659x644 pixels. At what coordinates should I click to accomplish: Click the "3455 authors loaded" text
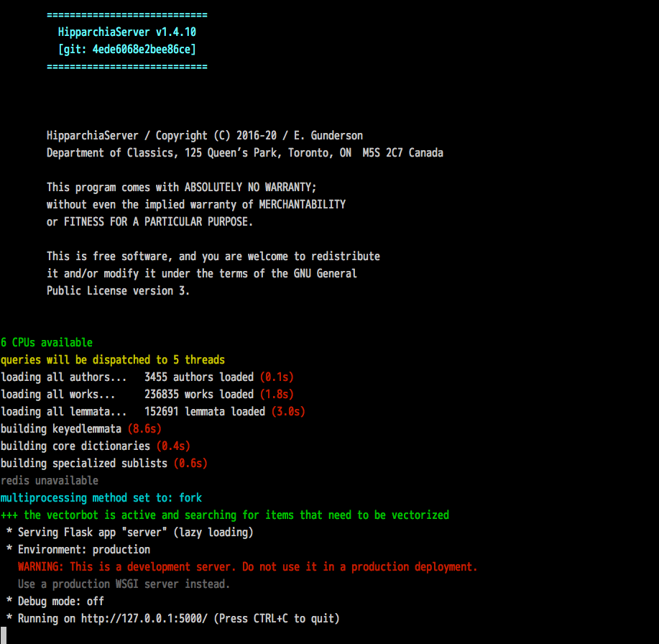199,377
